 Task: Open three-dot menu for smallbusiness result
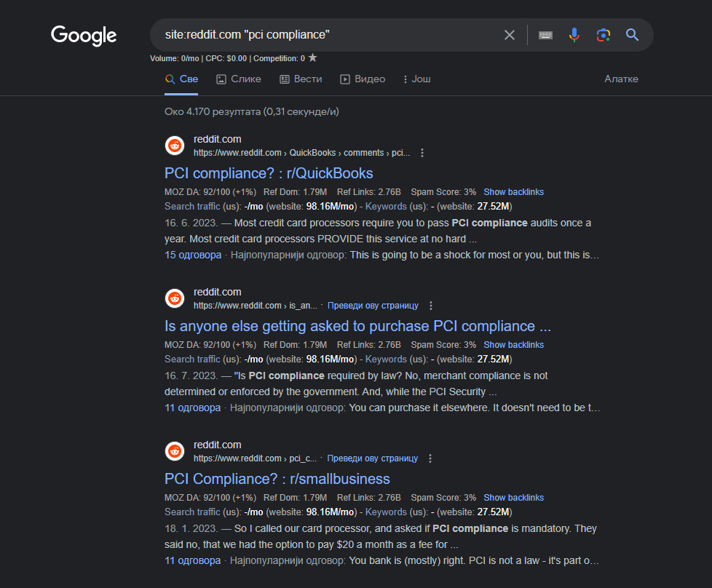coord(430,458)
